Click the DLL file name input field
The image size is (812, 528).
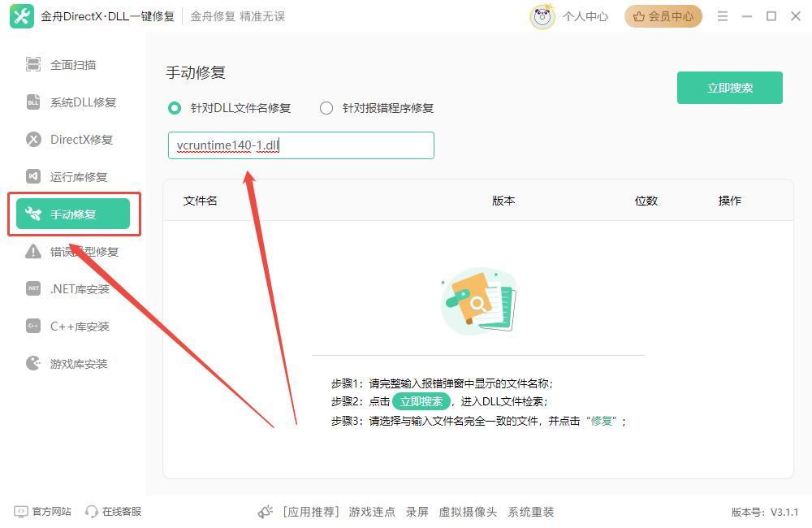click(301, 145)
